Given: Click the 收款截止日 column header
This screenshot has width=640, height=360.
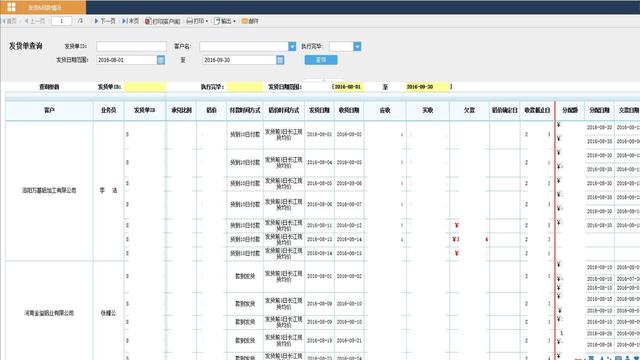Looking at the screenshot, I should [x=537, y=110].
